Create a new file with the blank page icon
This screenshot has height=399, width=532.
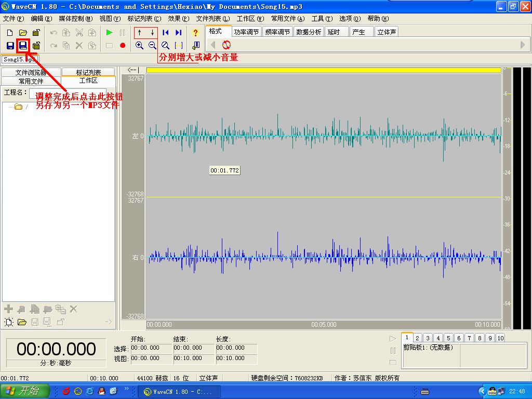(x=10, y=33)
